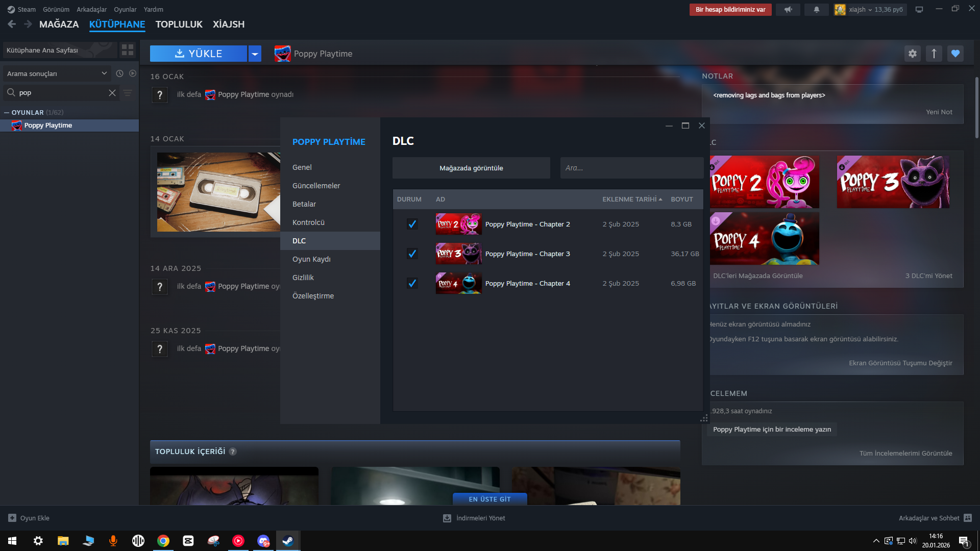Clear the 'pop' library search
980x551 pixels.
click(x=112, y=93)
